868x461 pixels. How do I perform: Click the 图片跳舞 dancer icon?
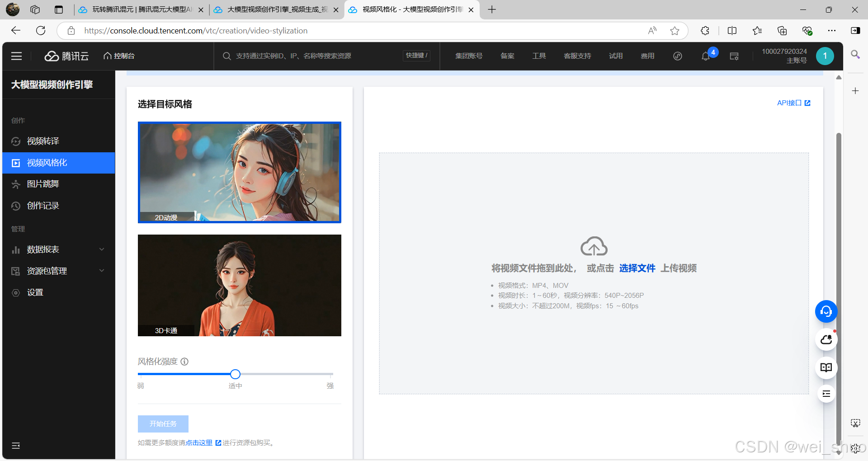coord(16,184)
